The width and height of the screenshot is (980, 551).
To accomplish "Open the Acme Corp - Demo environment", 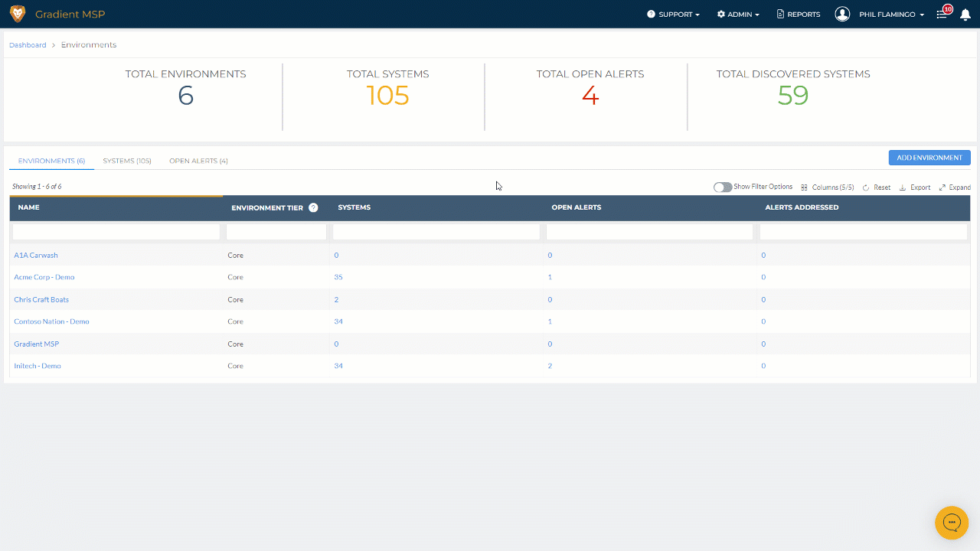I will click(44, 277).
